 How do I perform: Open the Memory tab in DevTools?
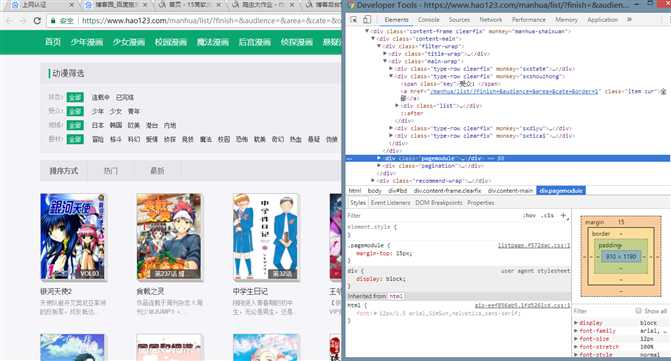(566, 20)
